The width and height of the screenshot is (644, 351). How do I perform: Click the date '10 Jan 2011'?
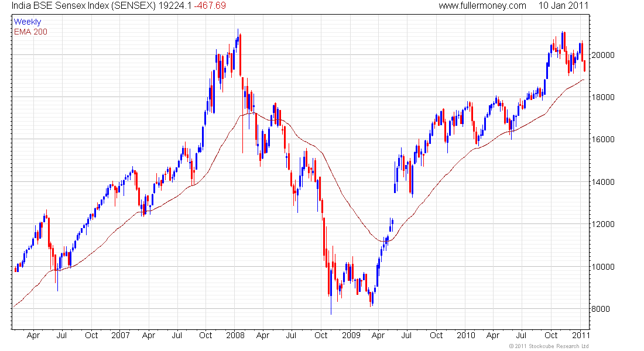(x=563, y=6)
